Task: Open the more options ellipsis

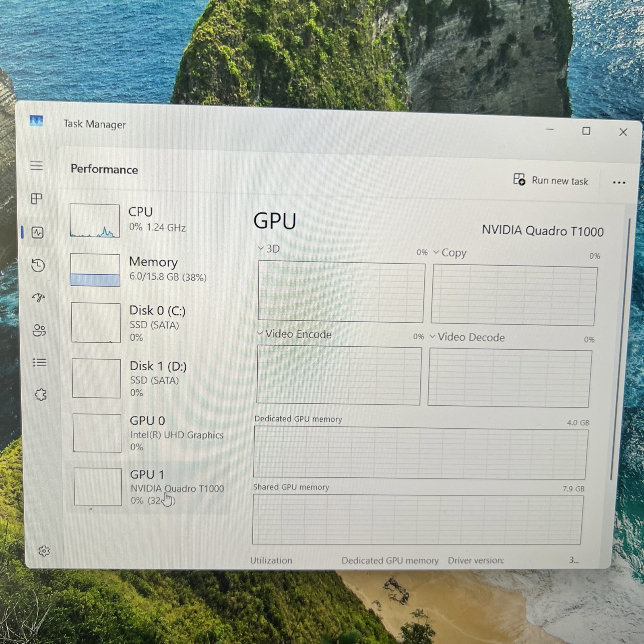Action: pyautogui.click(x=619, y=182)
